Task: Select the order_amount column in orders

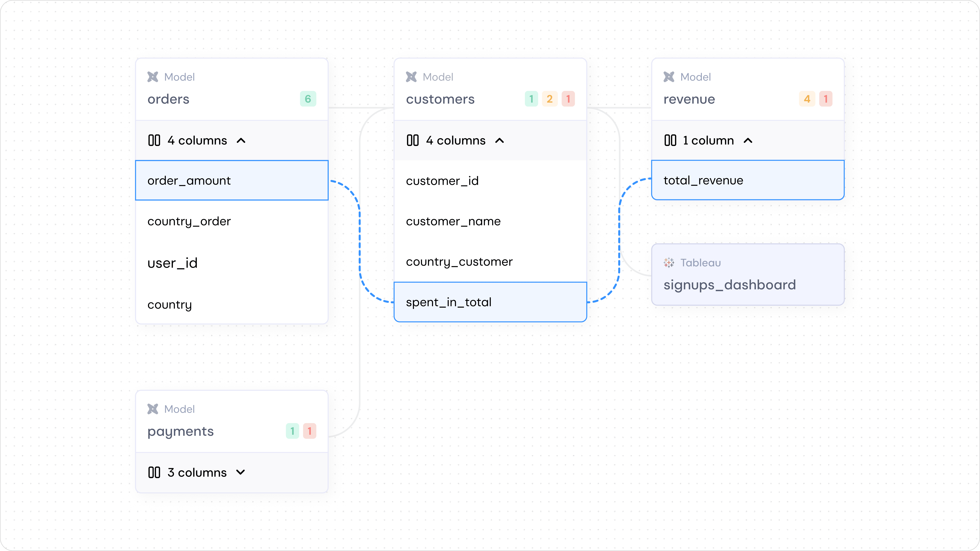Action: pos(232,180)
